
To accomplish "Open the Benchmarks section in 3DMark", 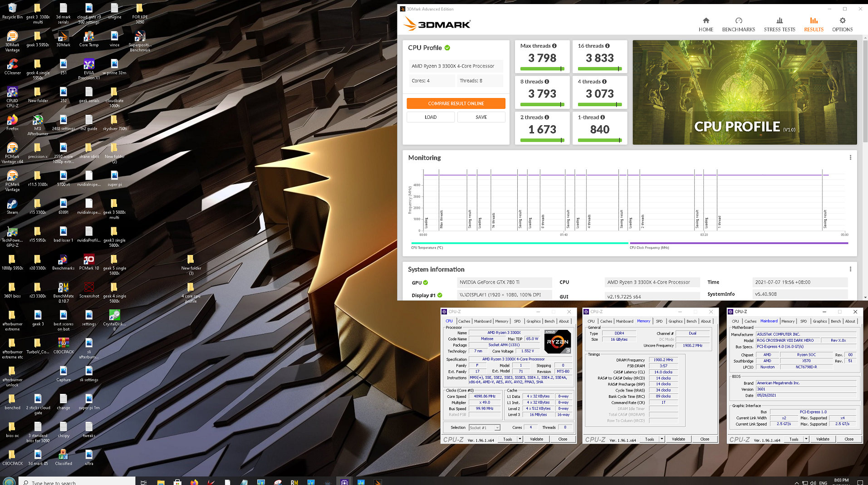I will pos(738,24).
